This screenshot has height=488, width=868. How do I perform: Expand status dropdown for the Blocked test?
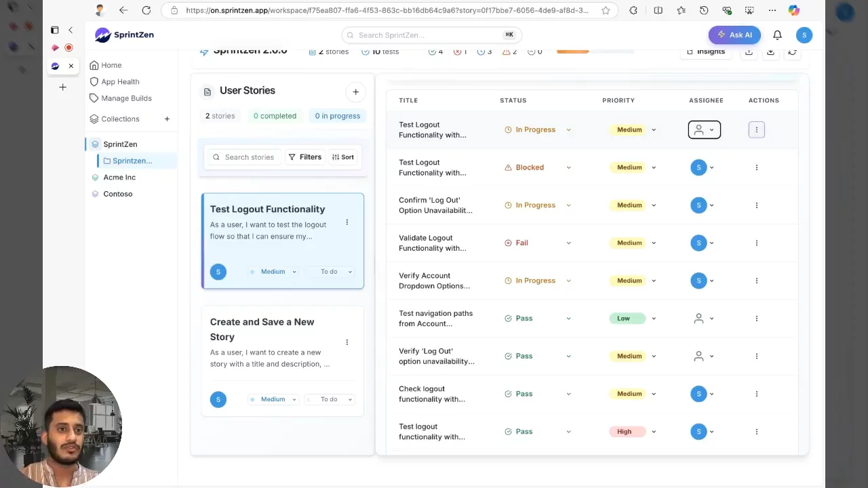[x=568, y=167]
